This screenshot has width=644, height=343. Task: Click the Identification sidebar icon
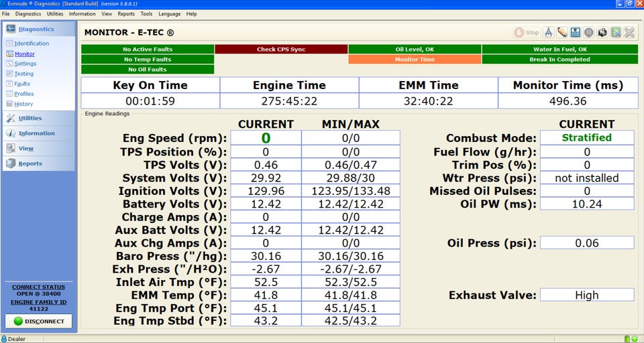(x=9, y=44)
